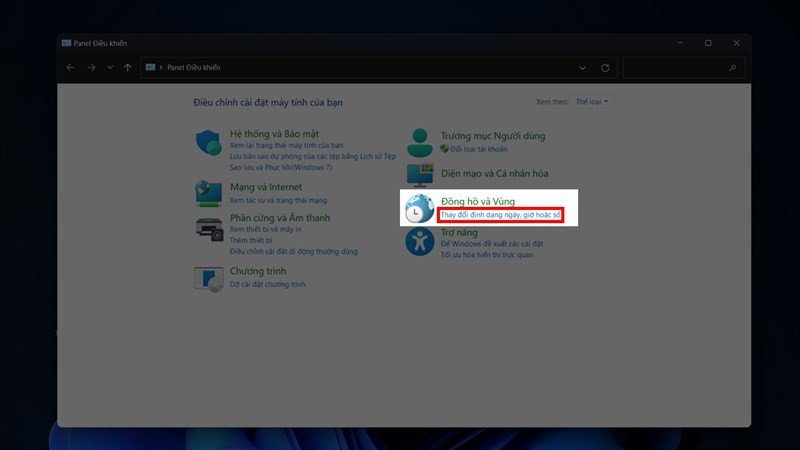This screenshot has width=800, height=450.
Task: Open Lưu bản sao dự phòng bằng Lịch sử Tệp
Action: 312,156
